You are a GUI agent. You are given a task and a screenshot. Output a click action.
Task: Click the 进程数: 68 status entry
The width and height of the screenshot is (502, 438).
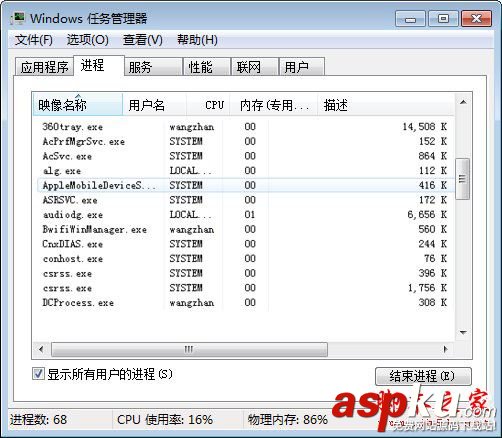pos(38,420)
